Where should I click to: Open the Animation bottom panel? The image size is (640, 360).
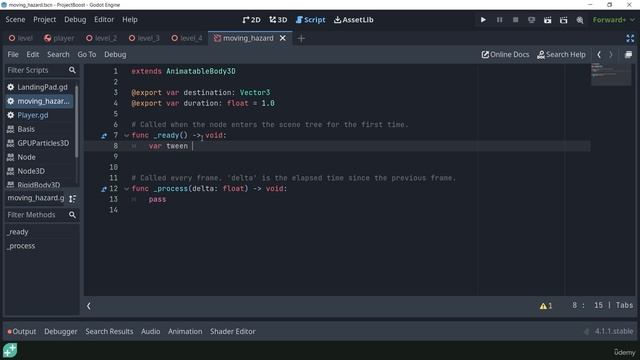pos(185,331)
